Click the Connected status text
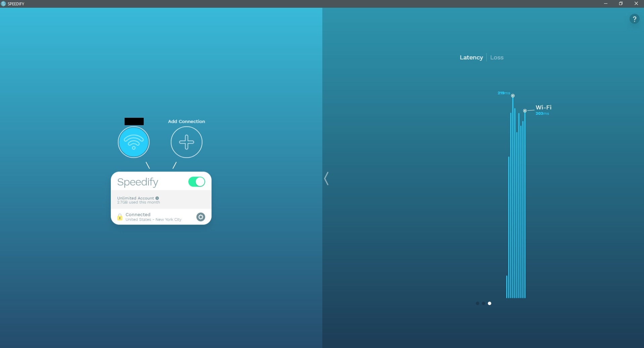 pos(138,214)
